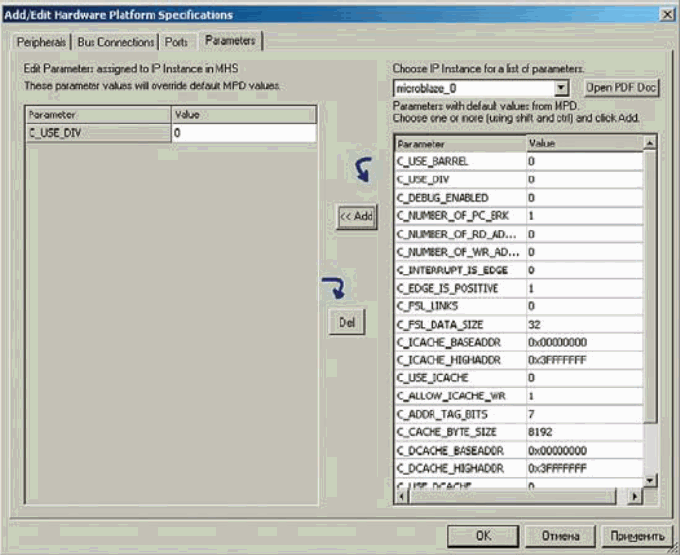This screenshot has width=680, height=555.
Task: Click the scroll up arrow of parameter list
Action: [x=650, y=144]
